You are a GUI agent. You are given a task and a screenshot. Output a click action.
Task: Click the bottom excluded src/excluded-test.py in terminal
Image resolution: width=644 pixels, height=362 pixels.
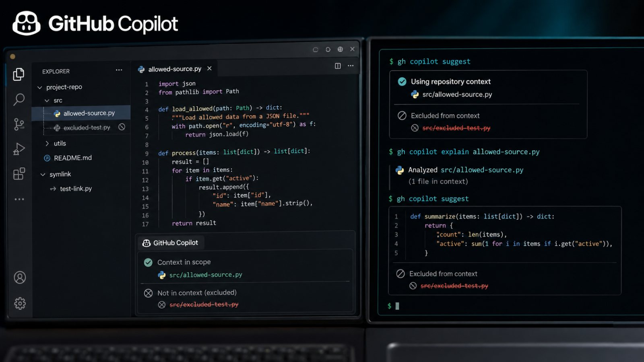click(x=454, y=286)
